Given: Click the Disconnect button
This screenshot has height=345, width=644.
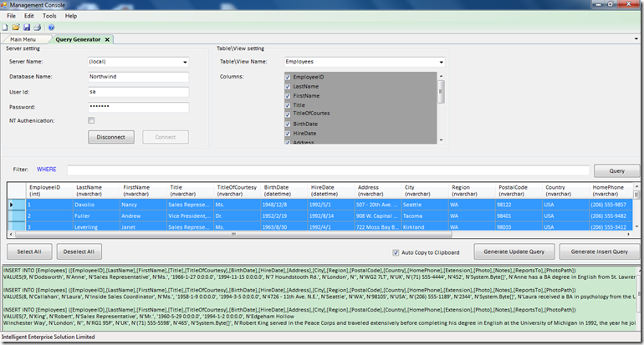Looking at the screenshot, I should (111, 137).
